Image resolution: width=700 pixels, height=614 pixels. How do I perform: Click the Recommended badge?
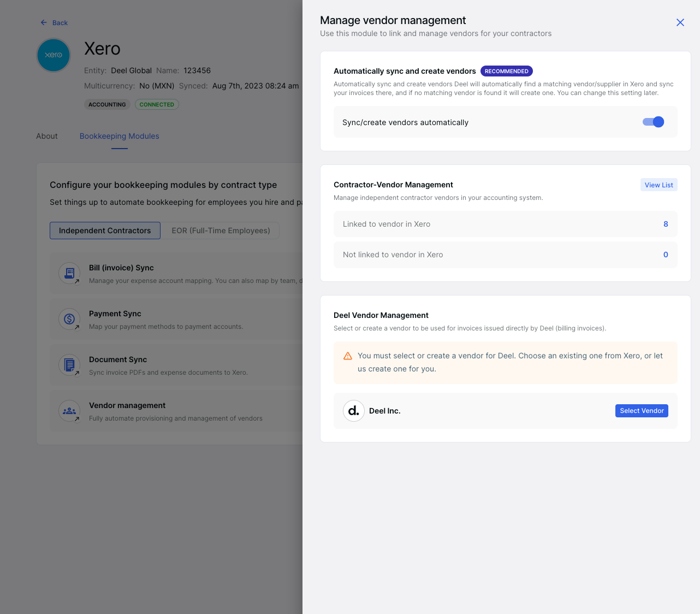tap(506, 71)
